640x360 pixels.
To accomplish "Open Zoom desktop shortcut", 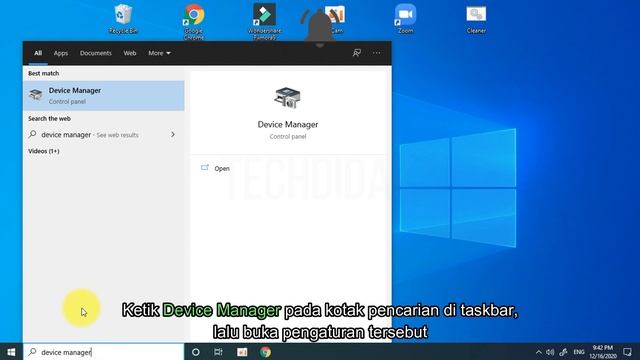I will (405, 18).
